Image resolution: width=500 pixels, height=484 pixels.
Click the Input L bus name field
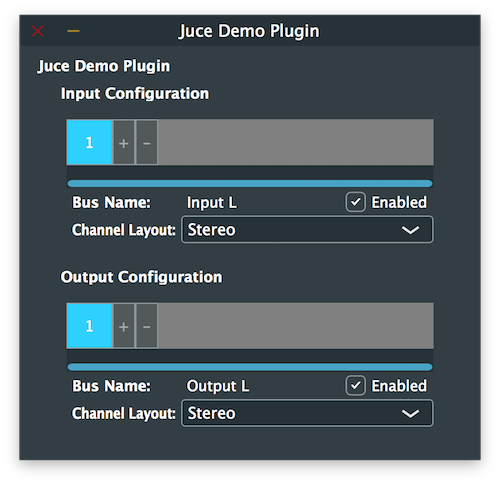pos(212,203)
